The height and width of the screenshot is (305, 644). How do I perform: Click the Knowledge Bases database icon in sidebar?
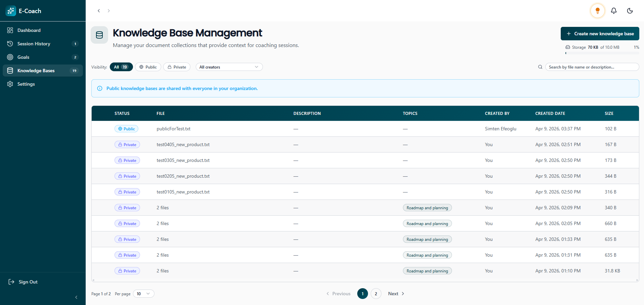(10, 71)
